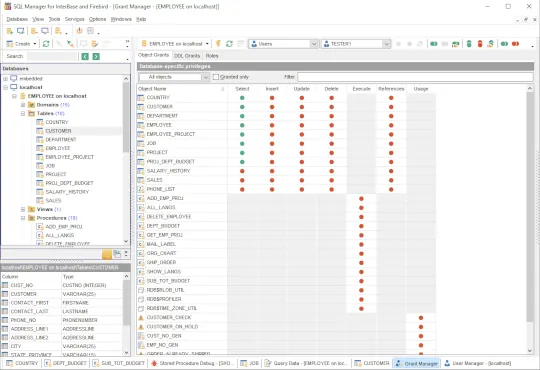The width and height of the screenshot is (540, 370).
Task: Click the green vertical grant-all-on-column icon
Action: pyautogui.click(x=469, y=44)
